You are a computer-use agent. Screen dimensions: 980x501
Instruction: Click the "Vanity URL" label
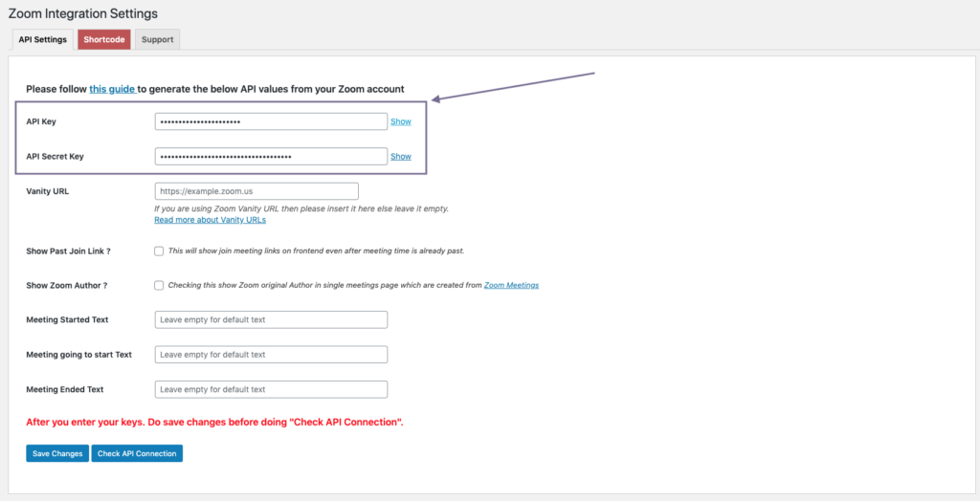[x=48, y=191]
